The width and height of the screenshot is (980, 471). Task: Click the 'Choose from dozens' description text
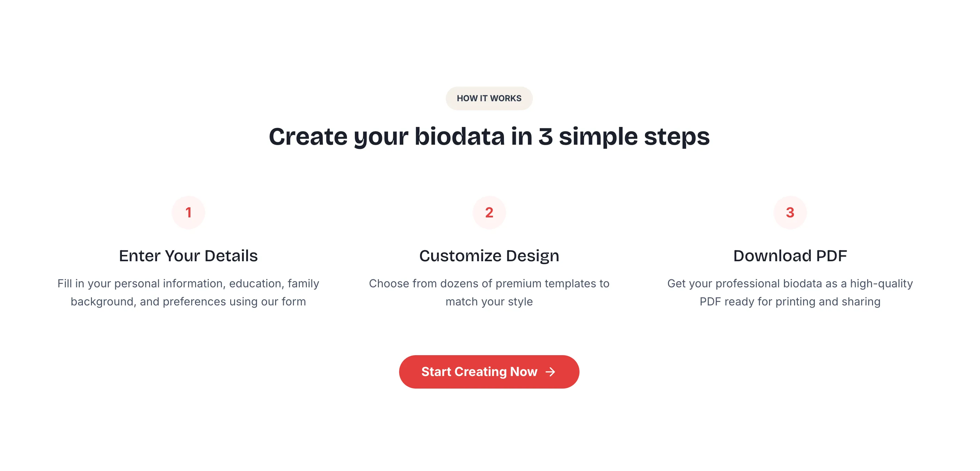click(489, 292)
